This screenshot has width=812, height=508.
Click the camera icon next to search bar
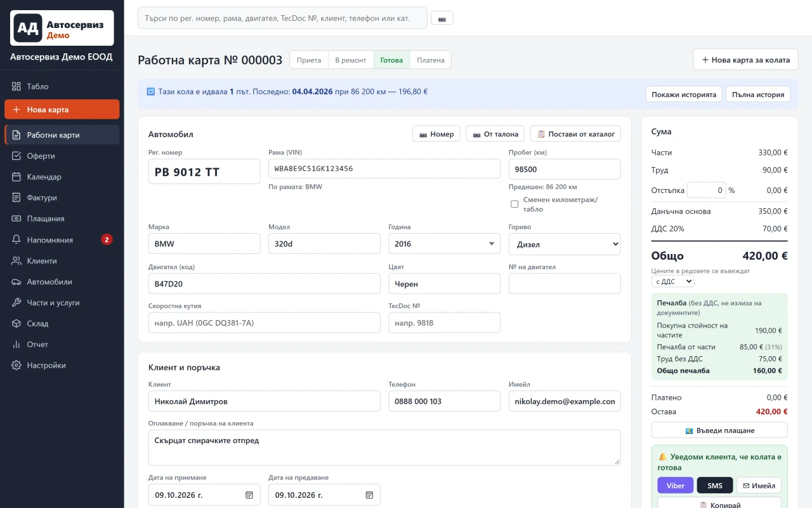[442, 18]
